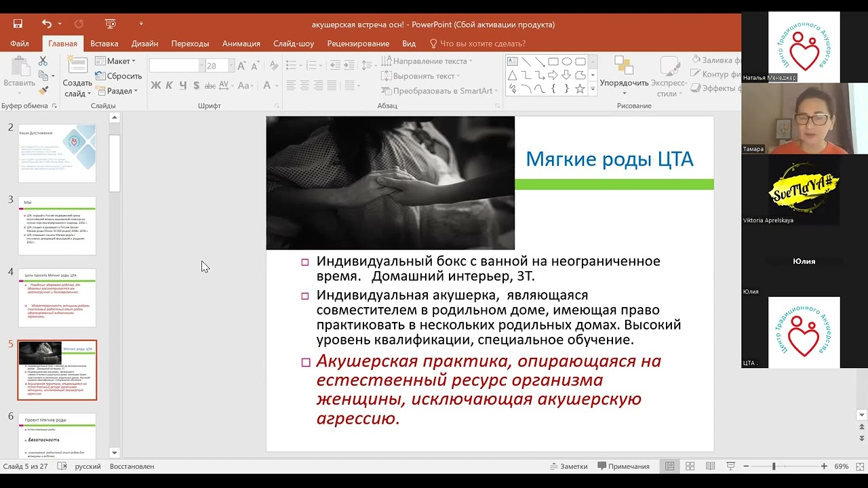Image resolution: width=868 pixels, height=488 pixels.
Task: Open the start-slideshow quick access icon
Action: pos(109,24)
